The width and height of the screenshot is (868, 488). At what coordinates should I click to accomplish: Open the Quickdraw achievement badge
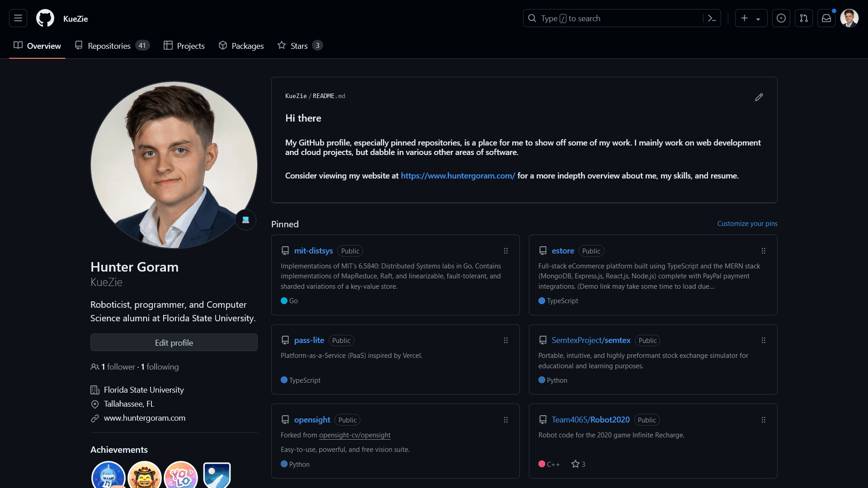[145, 475]
